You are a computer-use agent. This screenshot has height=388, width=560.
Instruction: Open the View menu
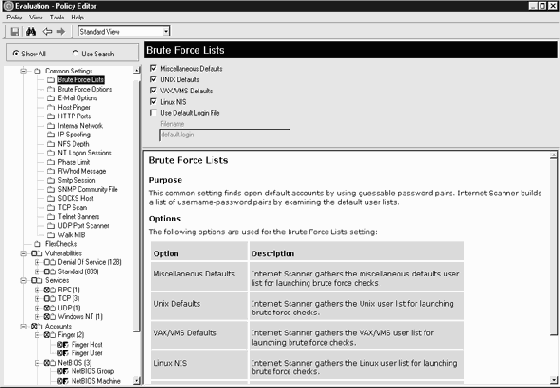tap(36, 17)
